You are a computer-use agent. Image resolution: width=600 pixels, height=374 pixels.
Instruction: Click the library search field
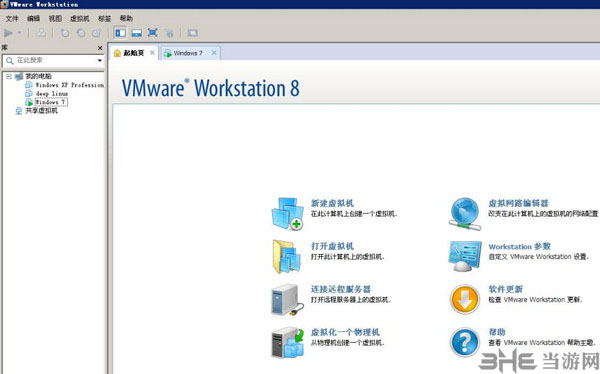pyautogui.click(x=53, y=60)
